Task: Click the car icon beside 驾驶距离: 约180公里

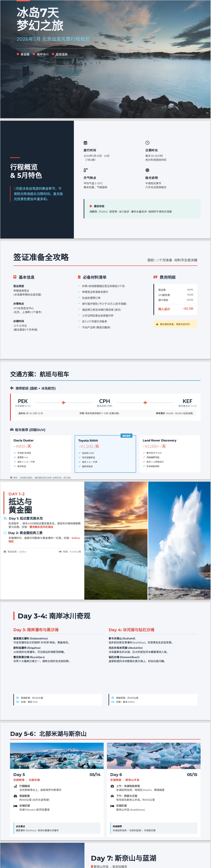Action: [x=18, y=697]
